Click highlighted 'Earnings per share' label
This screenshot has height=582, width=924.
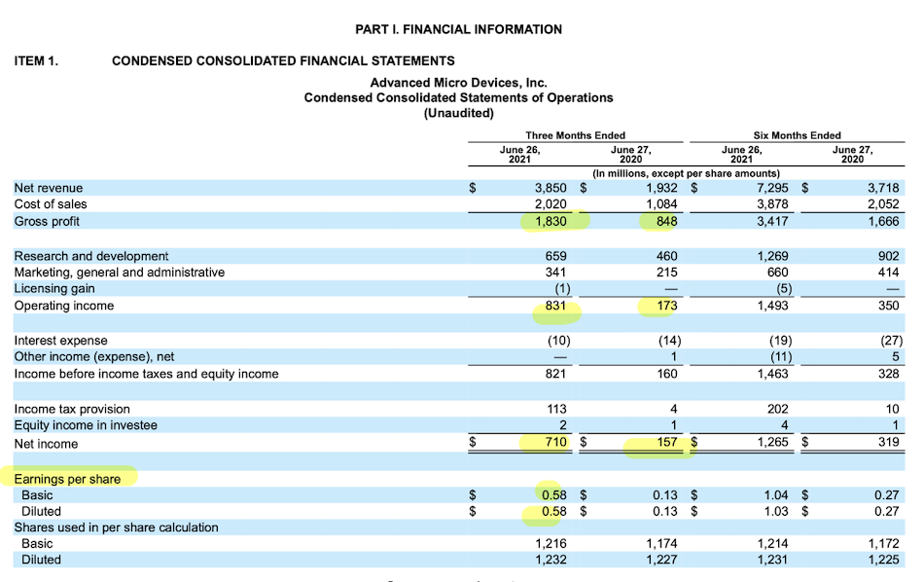coord(67,480)
